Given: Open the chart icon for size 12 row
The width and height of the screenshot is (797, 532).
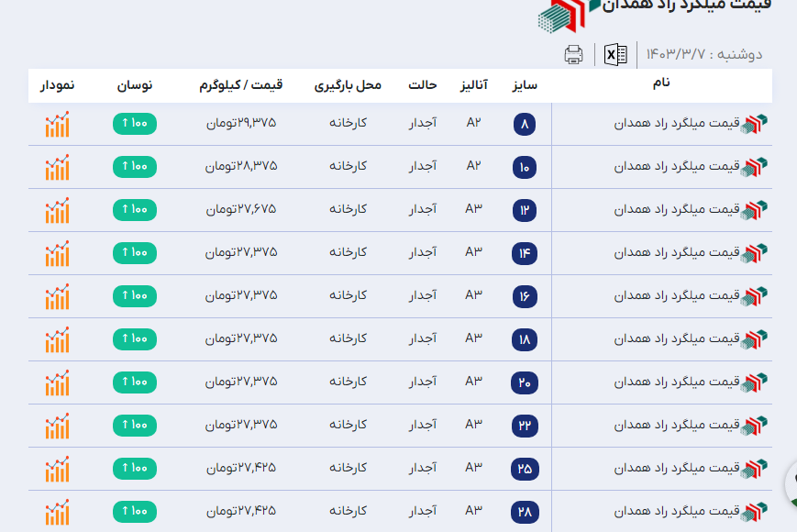Looking at the screenshot, I should pyautogui.click(x=57, y=210).
